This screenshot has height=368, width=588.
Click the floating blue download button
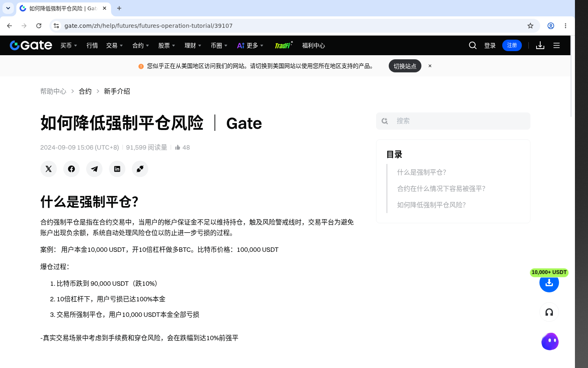click(x=549, y=283)
